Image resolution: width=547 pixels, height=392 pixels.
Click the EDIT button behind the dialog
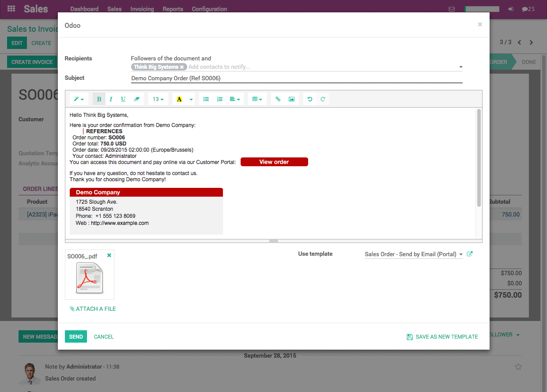[x=17, y=43]
